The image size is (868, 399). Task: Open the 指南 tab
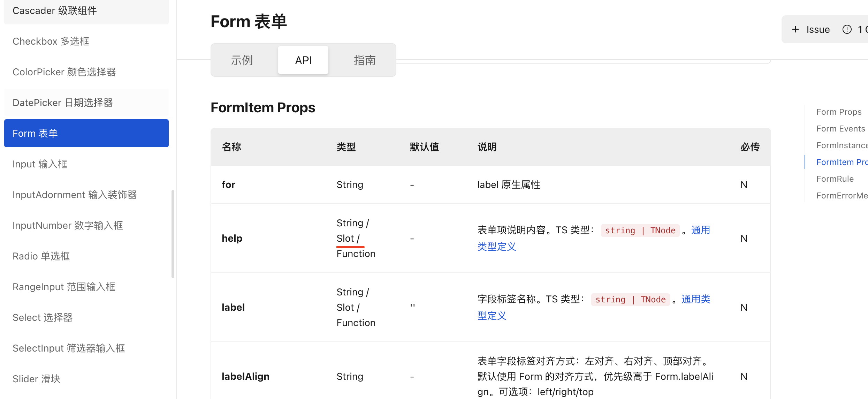click(x=365, y=60)
